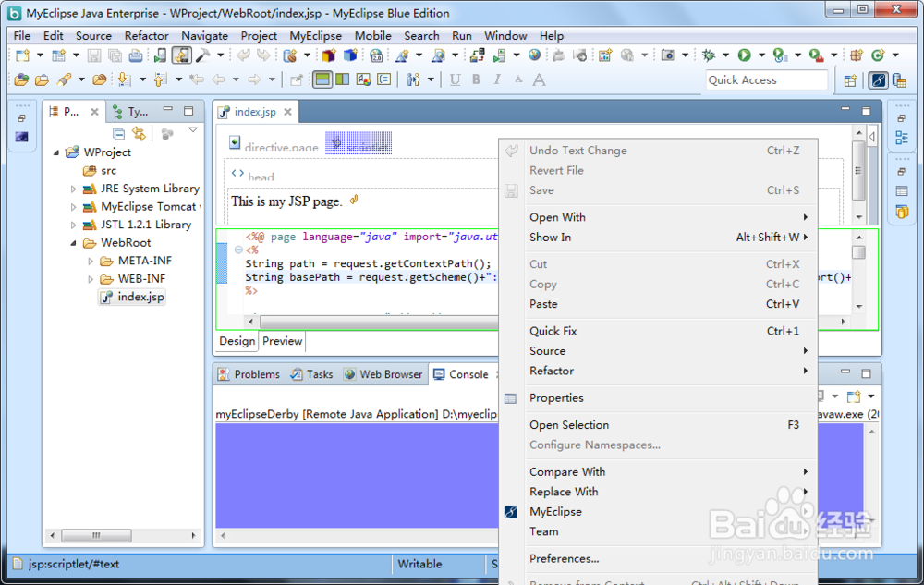Screen dimensions: 924x585
Task: Open the Navigate menu
Action: coord(204,36)
